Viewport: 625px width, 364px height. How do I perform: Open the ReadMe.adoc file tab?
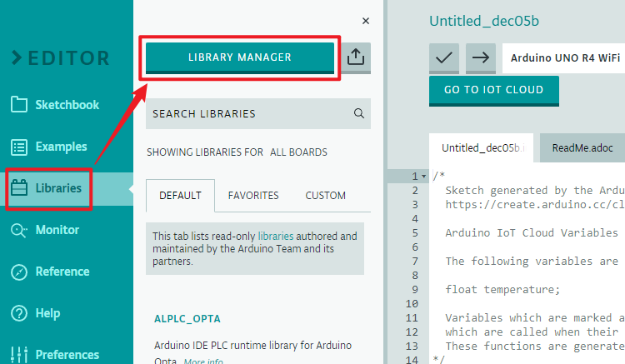pyautogui.click(x=582, y=148)
